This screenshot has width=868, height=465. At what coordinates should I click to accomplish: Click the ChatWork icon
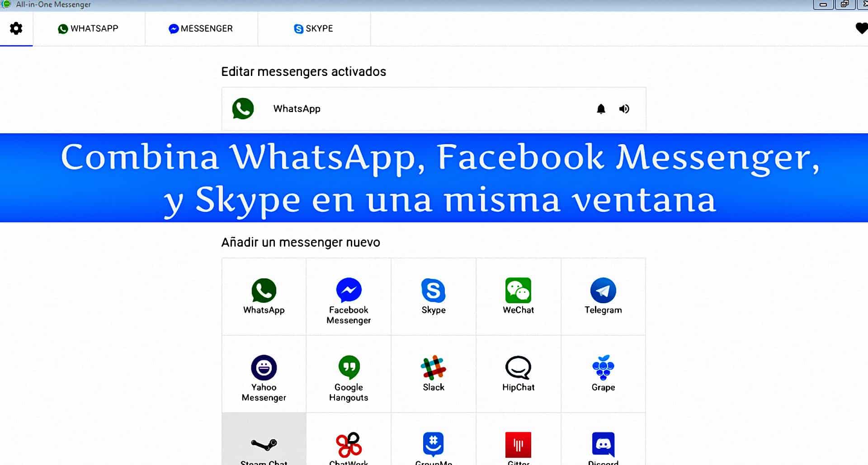[x=348, y=445]
